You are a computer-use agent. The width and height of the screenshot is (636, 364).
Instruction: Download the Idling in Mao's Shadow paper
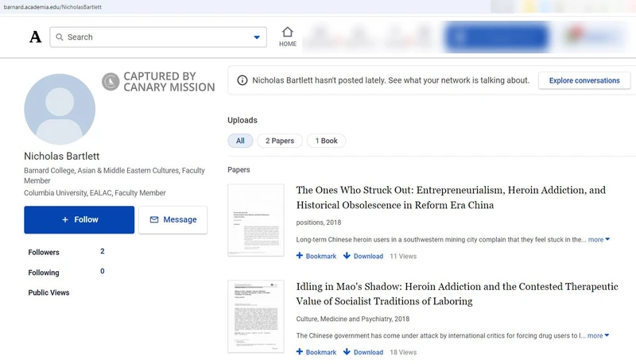(363, 352)
